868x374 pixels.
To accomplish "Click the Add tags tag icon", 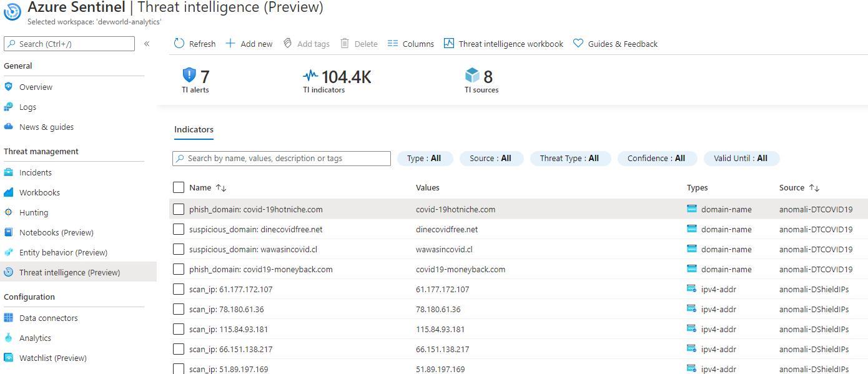I will pos(288,43).
